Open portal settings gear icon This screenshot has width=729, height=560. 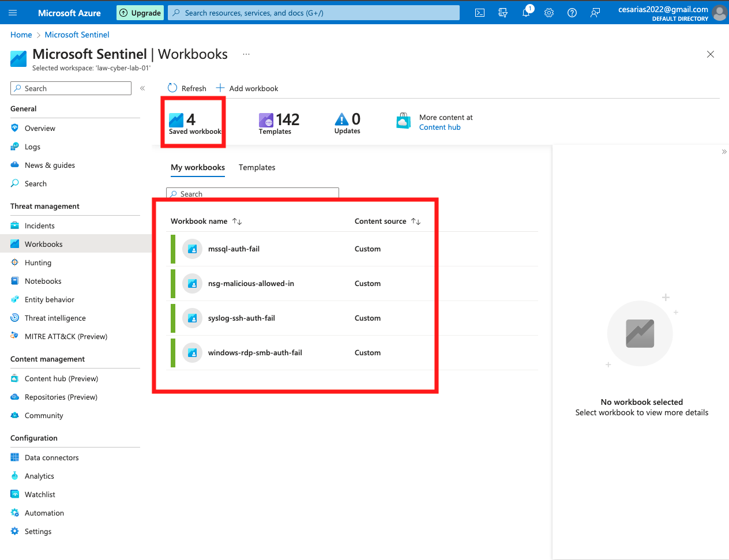click(x=549, y=13)
